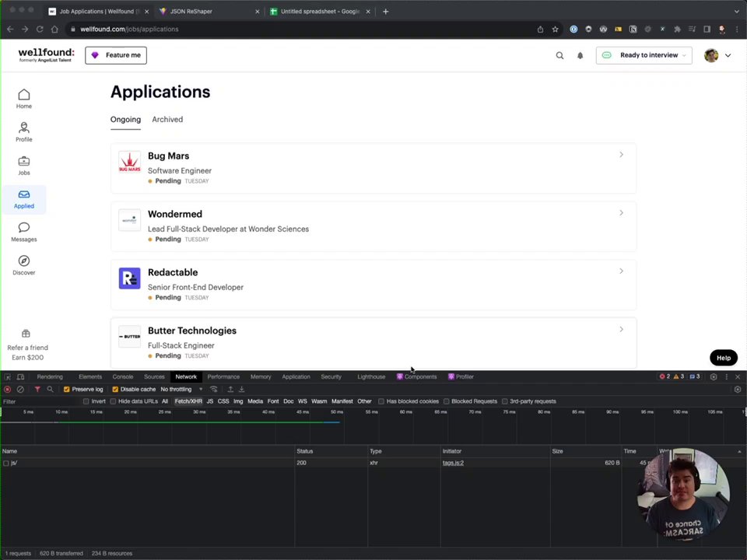Open a new browser tab
This screenshot has width=747, height=560.
(385, 12)
